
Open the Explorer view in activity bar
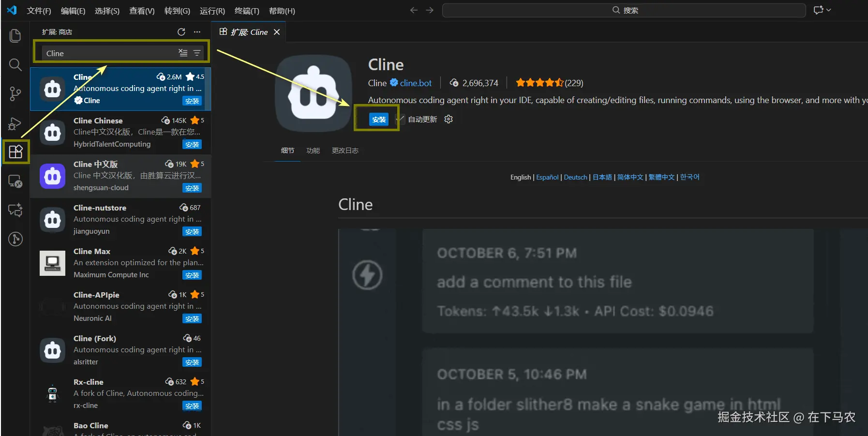click(15, 36)
